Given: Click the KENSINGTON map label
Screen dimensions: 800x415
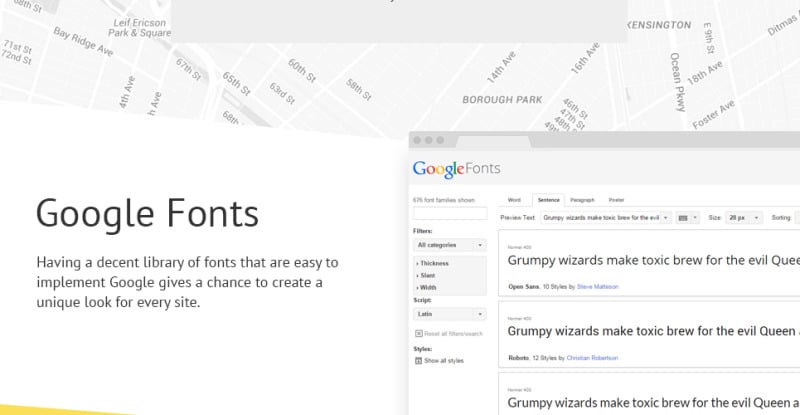Looking at the screenshot, I should (x=659, y=25).
